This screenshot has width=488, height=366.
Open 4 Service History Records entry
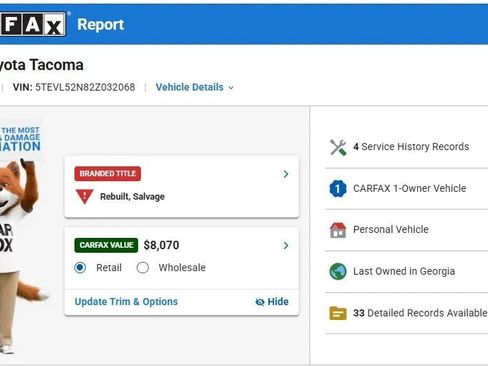(406, 147)
